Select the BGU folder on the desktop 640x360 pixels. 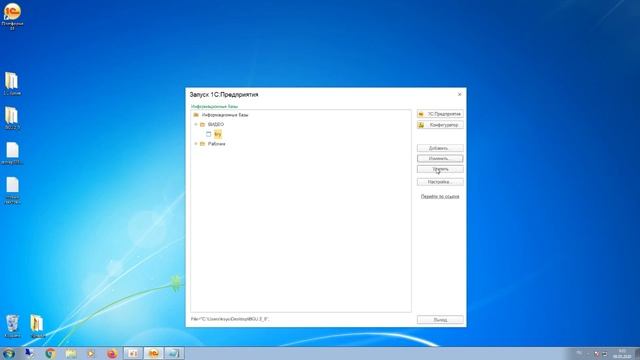point(12,118)
